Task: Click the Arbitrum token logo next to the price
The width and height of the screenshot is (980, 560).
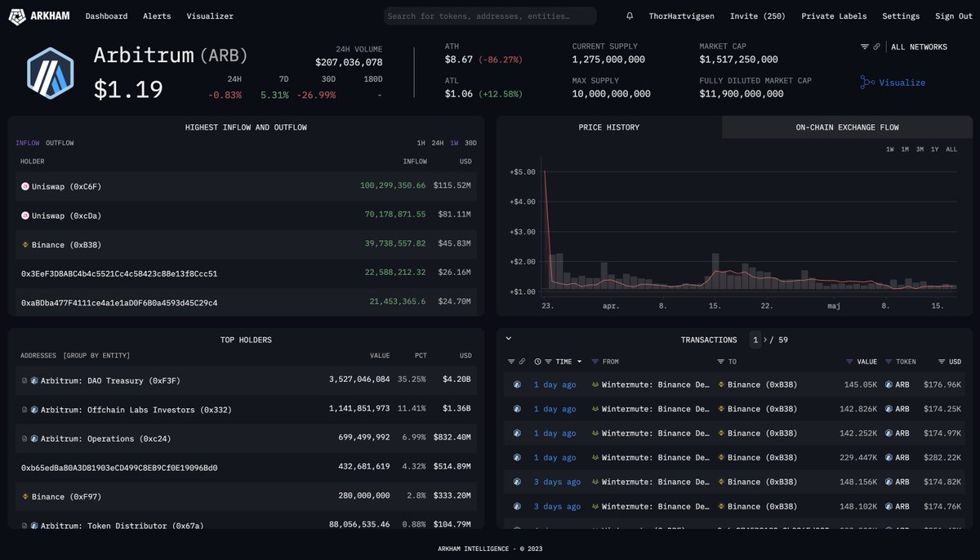Action: tap(50, 72)
